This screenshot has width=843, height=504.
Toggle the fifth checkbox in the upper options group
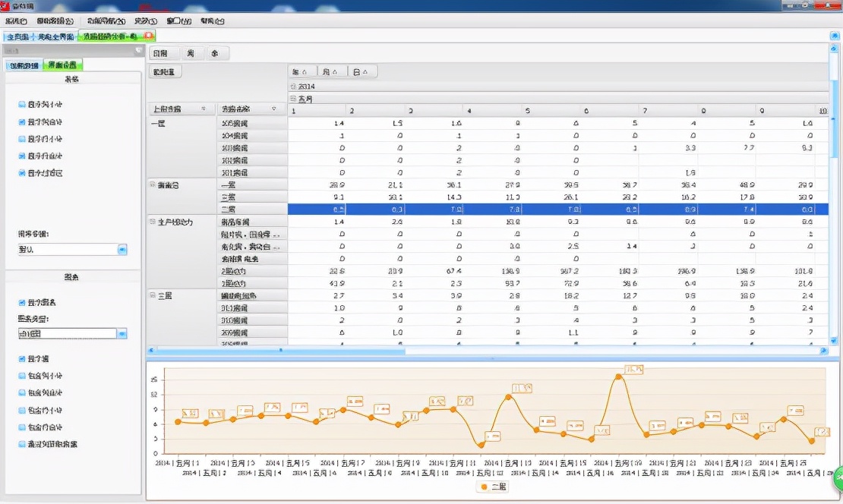coord(22,173)
